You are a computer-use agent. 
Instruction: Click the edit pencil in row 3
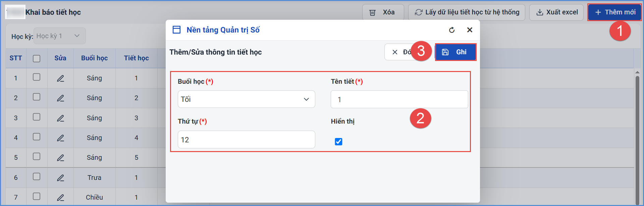(60, 118)
